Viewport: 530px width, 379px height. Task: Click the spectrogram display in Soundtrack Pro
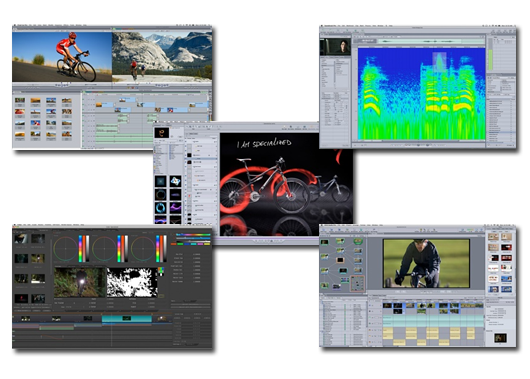point(421,94)
